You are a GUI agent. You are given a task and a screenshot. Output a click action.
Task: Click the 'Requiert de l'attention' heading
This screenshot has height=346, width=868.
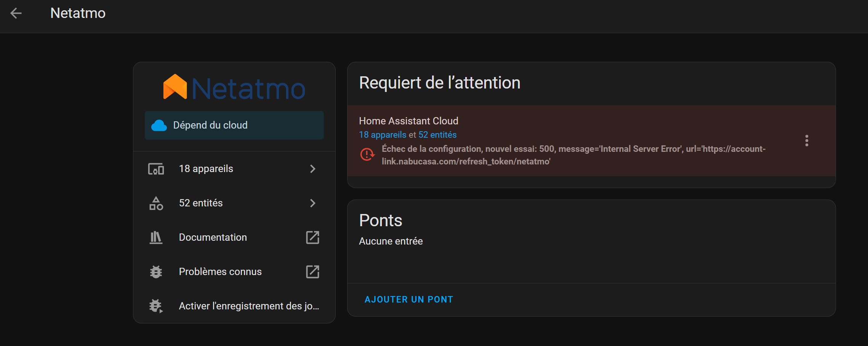(440, 83)
